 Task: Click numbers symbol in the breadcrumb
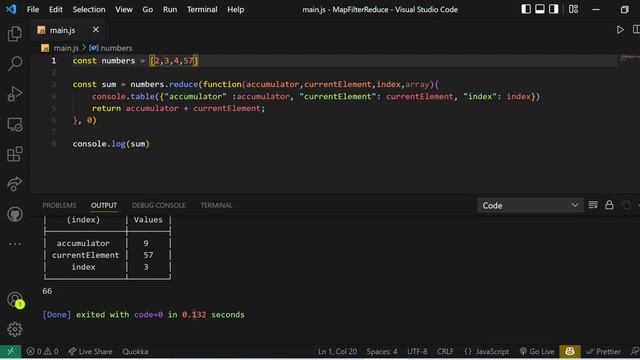coord(116,48)
